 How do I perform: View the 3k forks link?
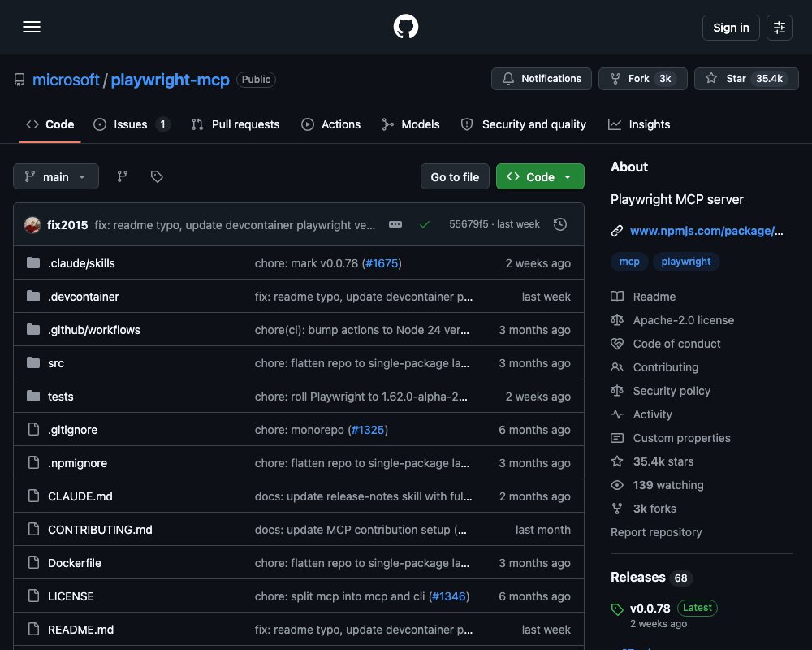coord(654,509)
